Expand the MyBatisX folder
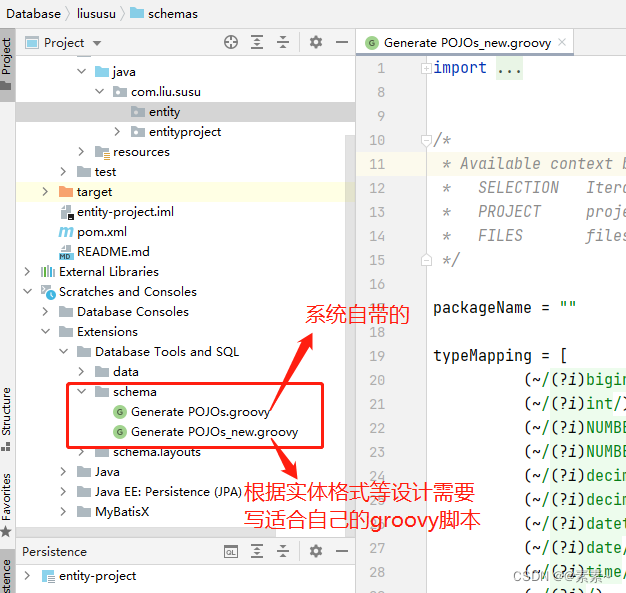Image resolution: width=626 pixels, height=593 pixels. [63, 512]
